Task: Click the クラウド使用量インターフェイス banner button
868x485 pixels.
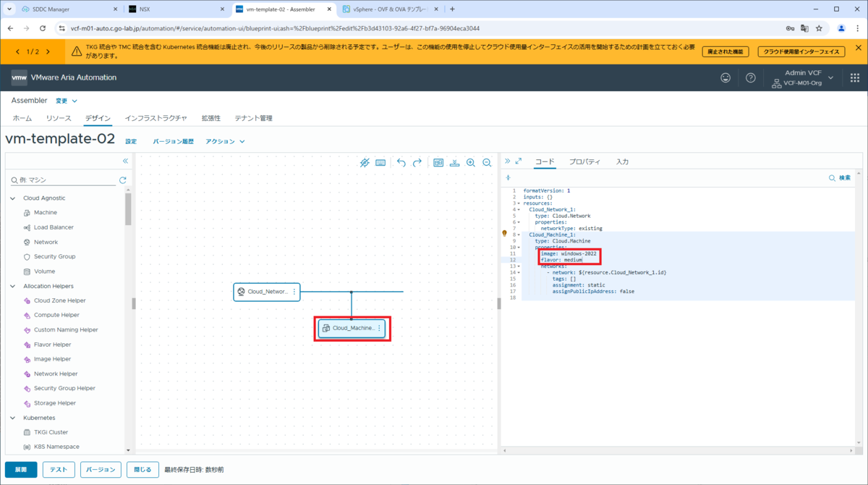Action: coord(801,51)
